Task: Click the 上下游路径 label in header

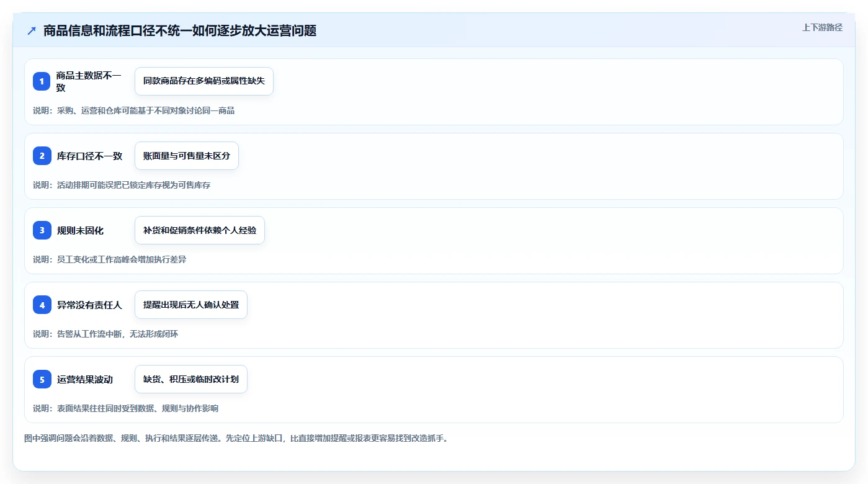Action: [822, 27]
